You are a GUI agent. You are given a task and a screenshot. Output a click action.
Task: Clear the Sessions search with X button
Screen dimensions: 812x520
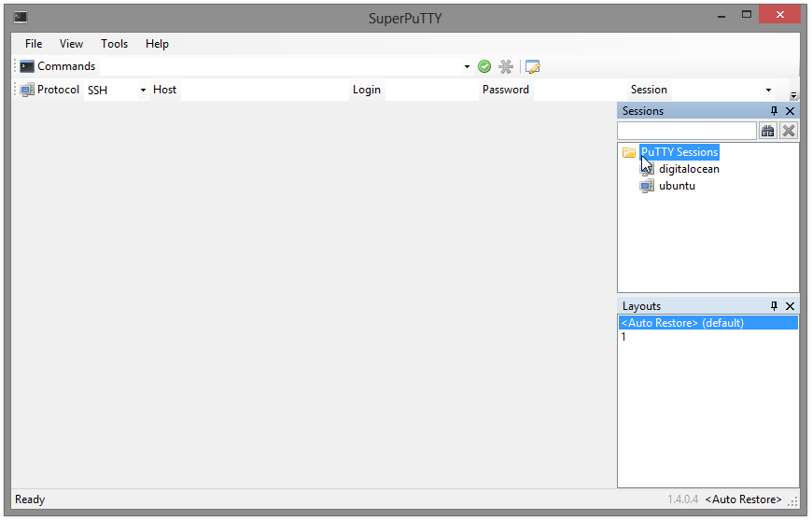coord(788,131)
